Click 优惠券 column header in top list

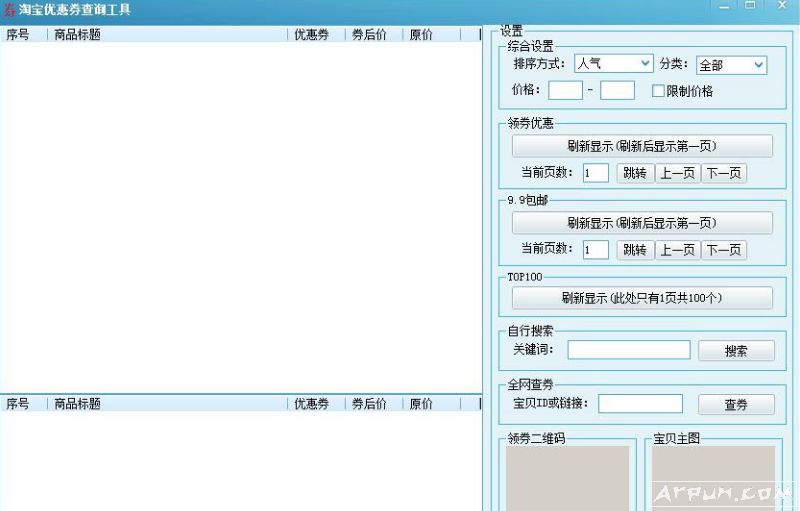point(316,34)
